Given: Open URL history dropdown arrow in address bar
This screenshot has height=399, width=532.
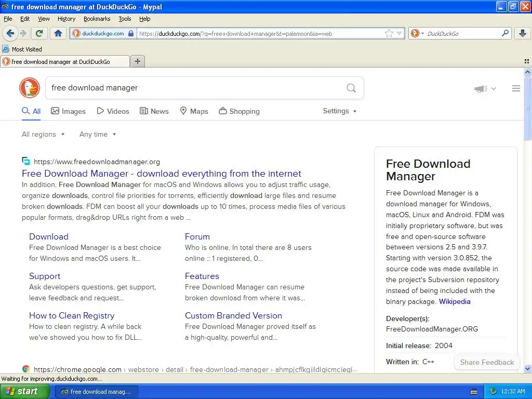Looking at the screenshot, I should [x=400, y=33].
